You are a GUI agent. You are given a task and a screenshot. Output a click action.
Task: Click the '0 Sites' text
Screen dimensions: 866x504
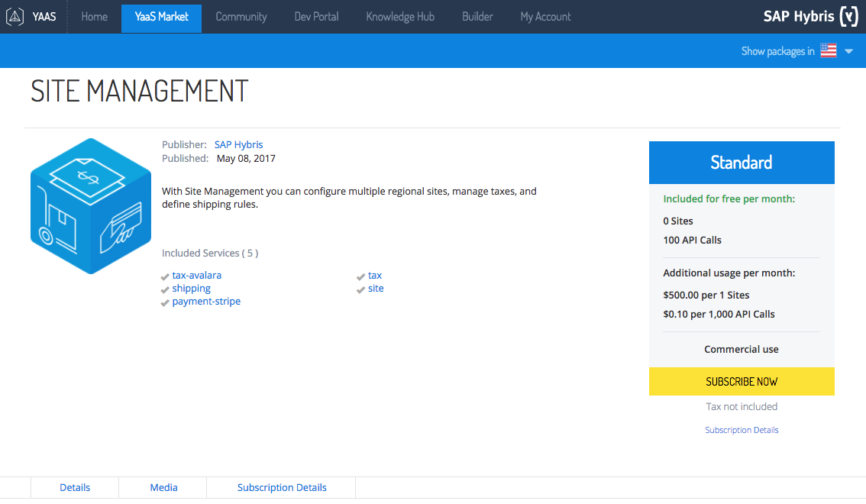coord(678,221)
